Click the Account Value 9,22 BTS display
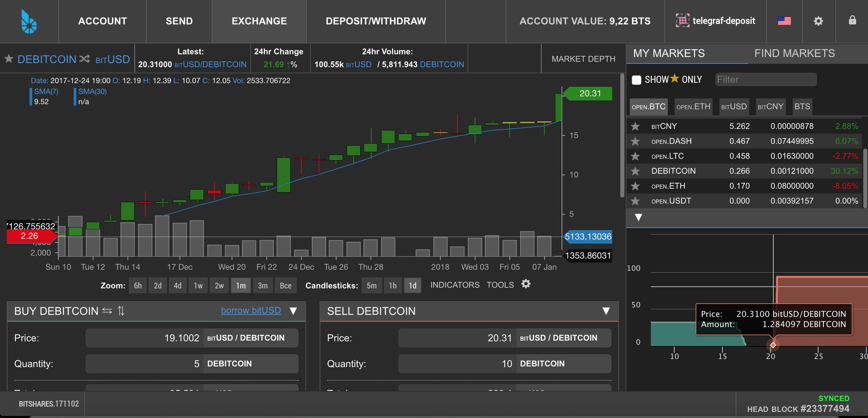Image resolution: width=868 pixels, height=418 pixels. (585, 21)
